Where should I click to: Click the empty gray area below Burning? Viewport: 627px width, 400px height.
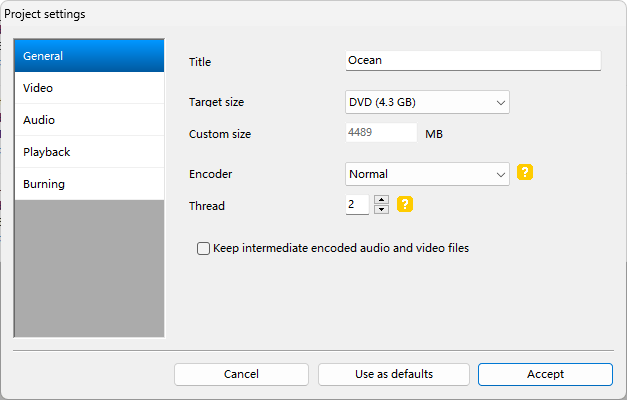coord(89,267)
